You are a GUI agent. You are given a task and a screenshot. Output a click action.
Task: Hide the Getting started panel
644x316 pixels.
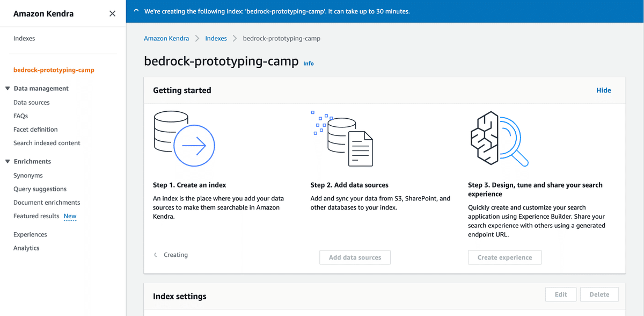click(603, 90)
